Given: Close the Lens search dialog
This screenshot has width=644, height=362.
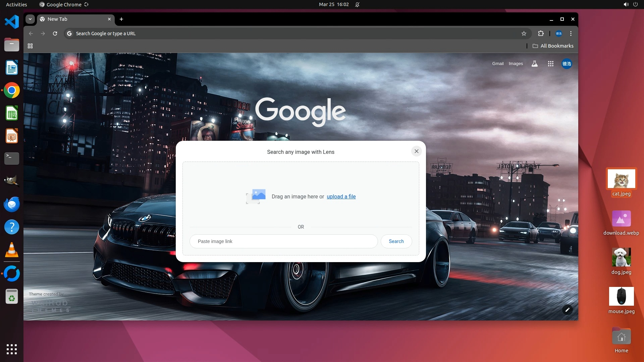Looking at the screenshot, I should pyautogui.click(x=416, y=151).
